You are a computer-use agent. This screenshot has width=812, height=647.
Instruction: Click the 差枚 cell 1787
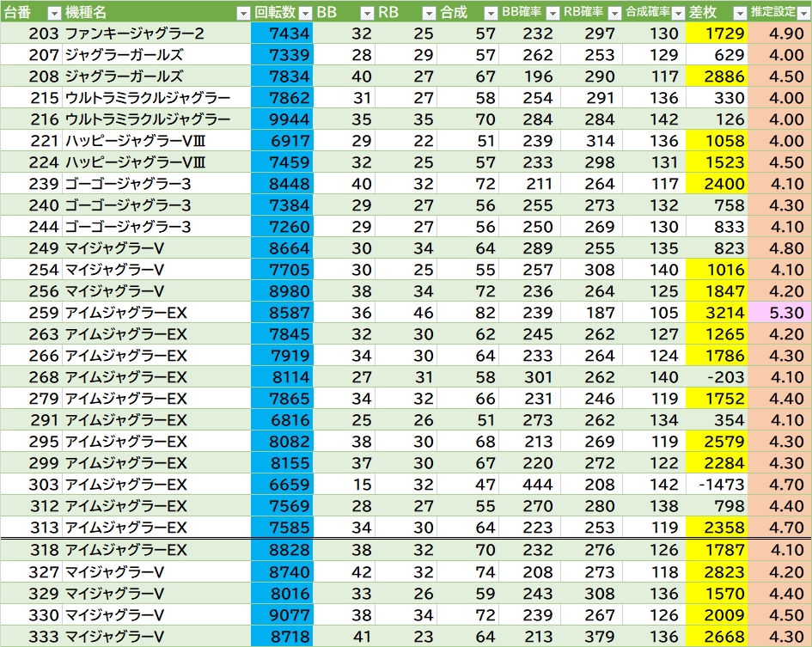[x=717, y=550]
